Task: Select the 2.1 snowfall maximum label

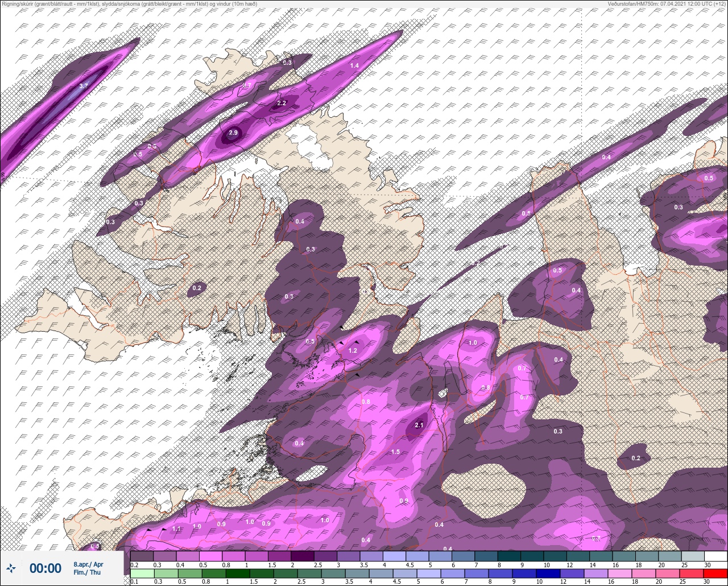Action: click(x=420, y=425)
